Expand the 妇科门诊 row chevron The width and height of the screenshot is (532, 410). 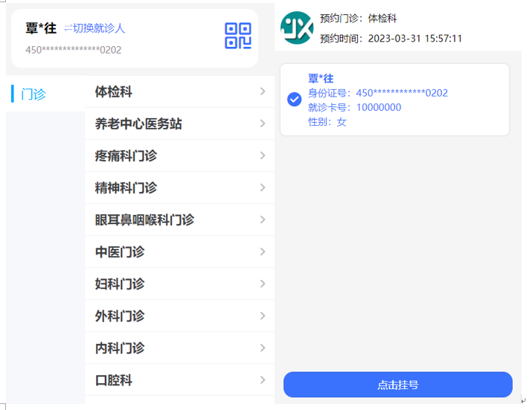[263, 284]
